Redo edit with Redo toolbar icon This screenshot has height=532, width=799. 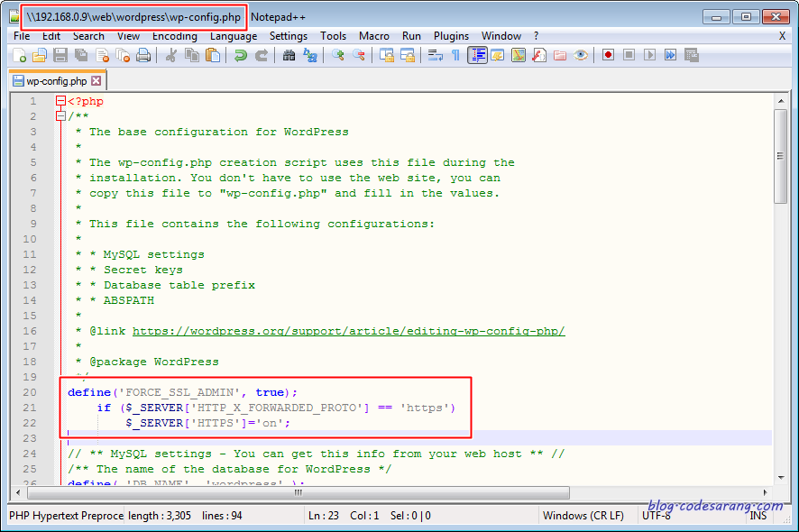[262, 55]
